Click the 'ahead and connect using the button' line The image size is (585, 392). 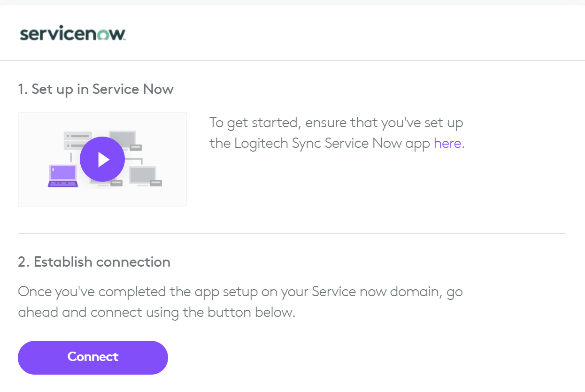click(156, 312)
